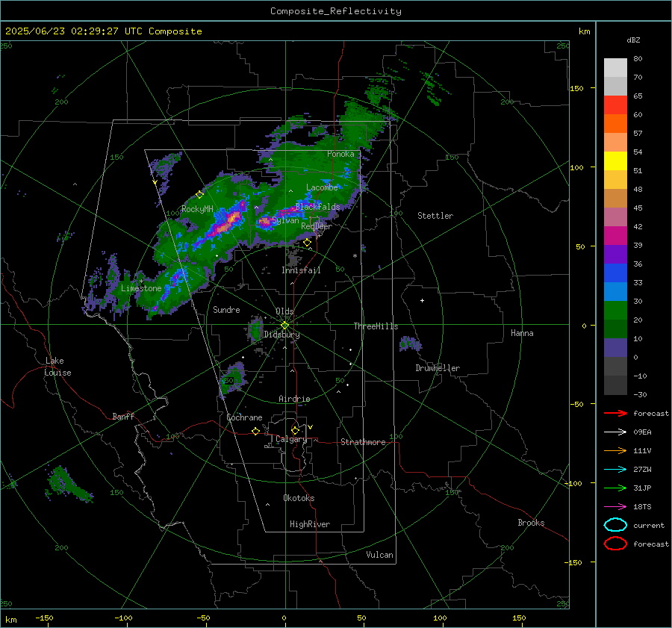Select the bright green 20-30 dBZ swatch
This screenshot has width=672, height=628.
coord(615,311)
